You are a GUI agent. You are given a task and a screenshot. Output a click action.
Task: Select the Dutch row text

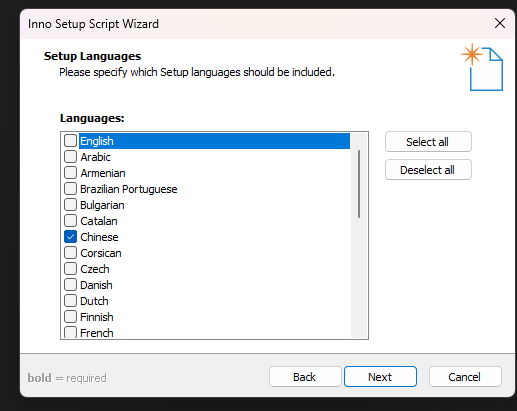coord(94,301)
